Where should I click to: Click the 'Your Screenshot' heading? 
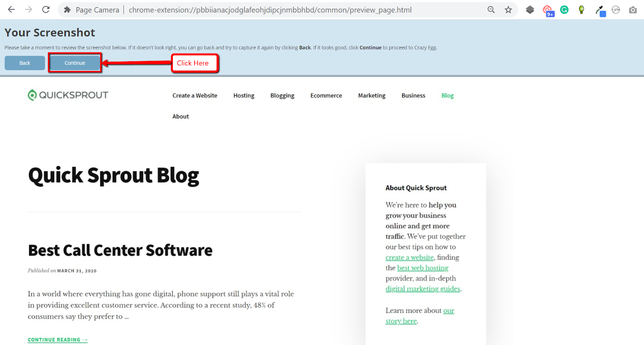coord(50,33)
